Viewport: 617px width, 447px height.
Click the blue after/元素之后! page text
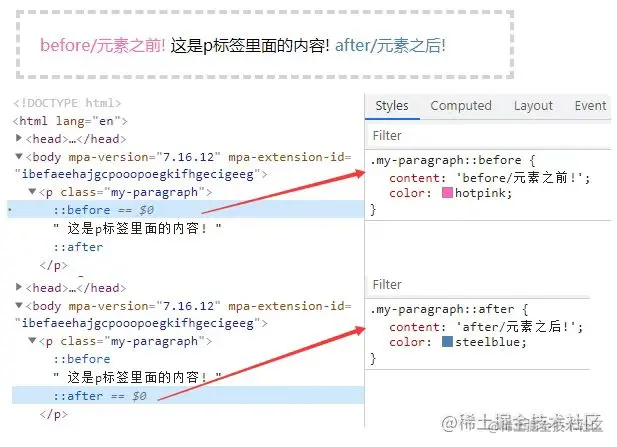click(x=390, y=45)
